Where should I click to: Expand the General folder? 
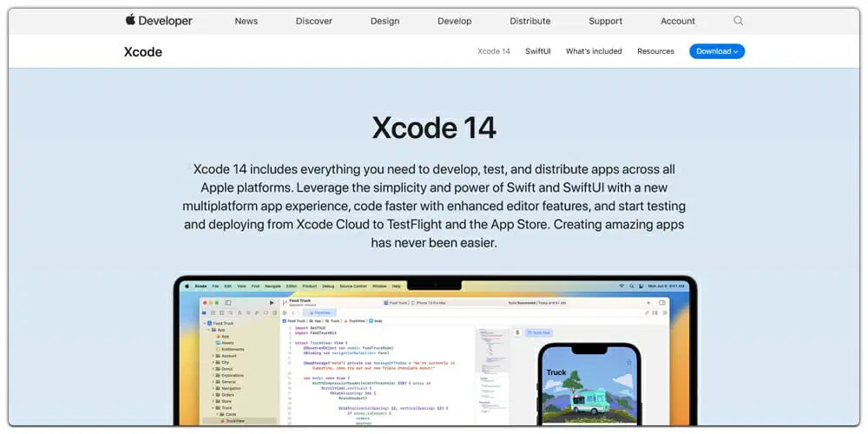tap(214, 382)
